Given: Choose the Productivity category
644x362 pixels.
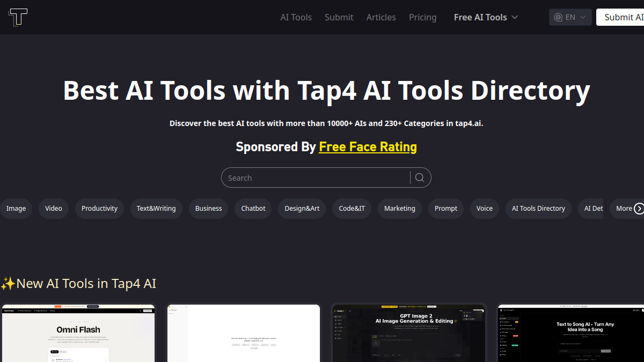Looking at the screenshot, I should click(99, 209).
